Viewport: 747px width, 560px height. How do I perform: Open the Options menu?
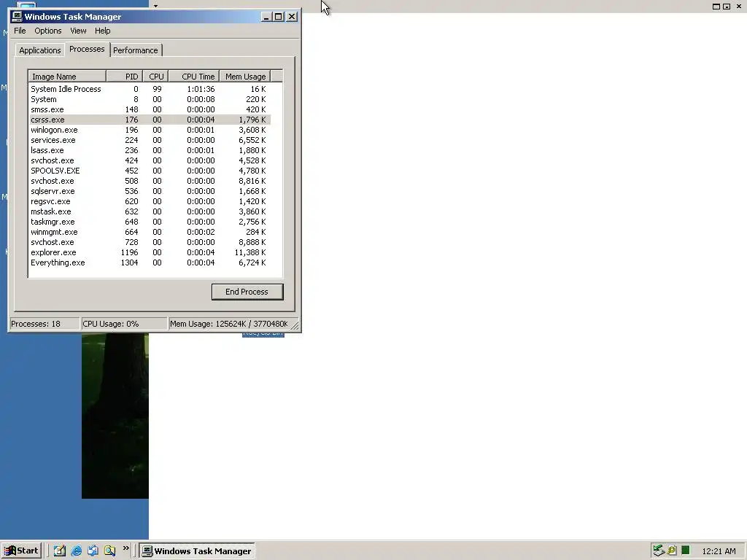(x=47, y=31)
